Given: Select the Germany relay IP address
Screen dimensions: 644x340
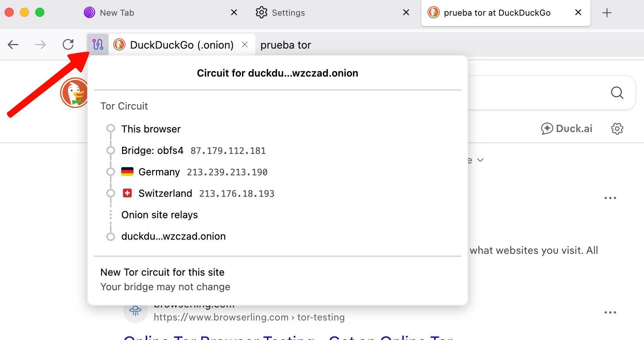Looking at the screenshot, I should (x=227, y=172).
